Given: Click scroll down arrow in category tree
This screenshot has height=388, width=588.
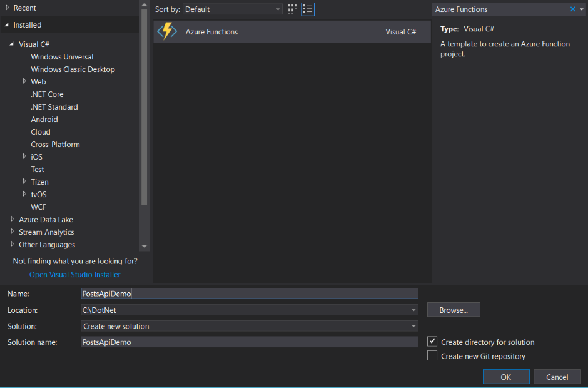Looking at the screenshot, I should click(x=144, y=246).
